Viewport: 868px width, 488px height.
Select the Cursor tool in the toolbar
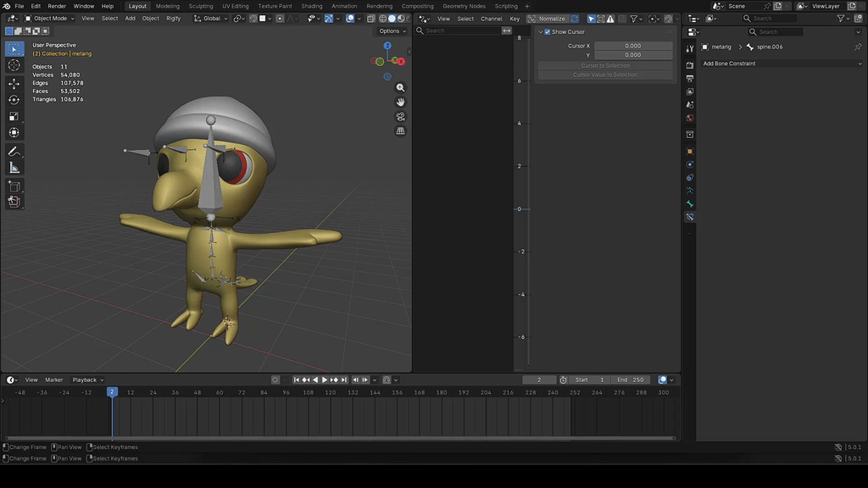14,65
